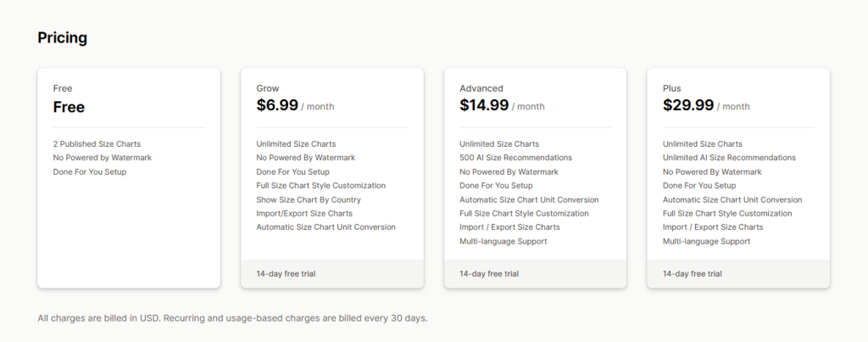This screenshot has height=342, width=868.
Task: Click the bold Free price text
Action: (x=69, y=107)
